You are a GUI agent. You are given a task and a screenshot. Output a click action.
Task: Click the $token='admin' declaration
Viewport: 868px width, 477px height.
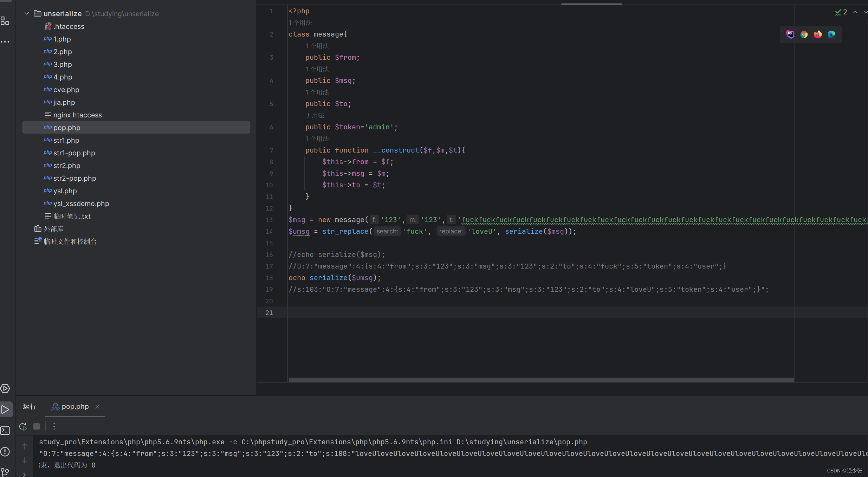point(351,127)
